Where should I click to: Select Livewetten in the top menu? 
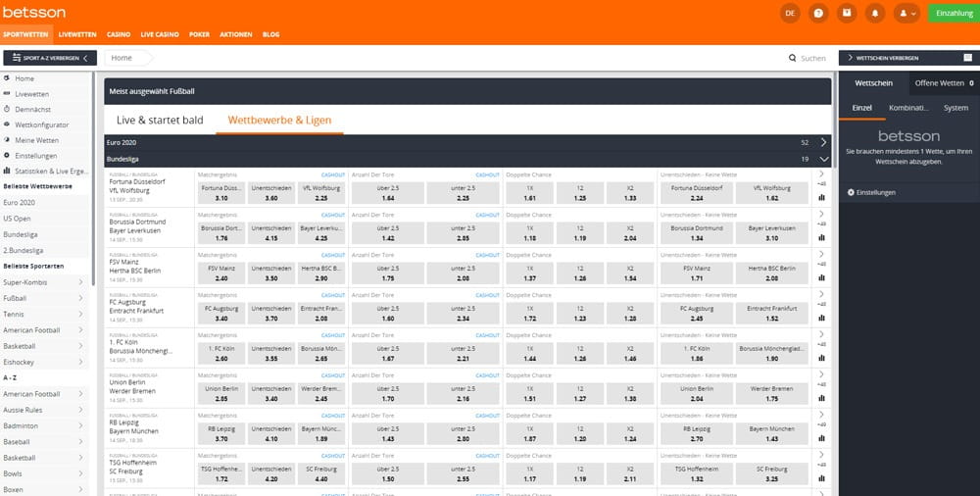point(77,35)
